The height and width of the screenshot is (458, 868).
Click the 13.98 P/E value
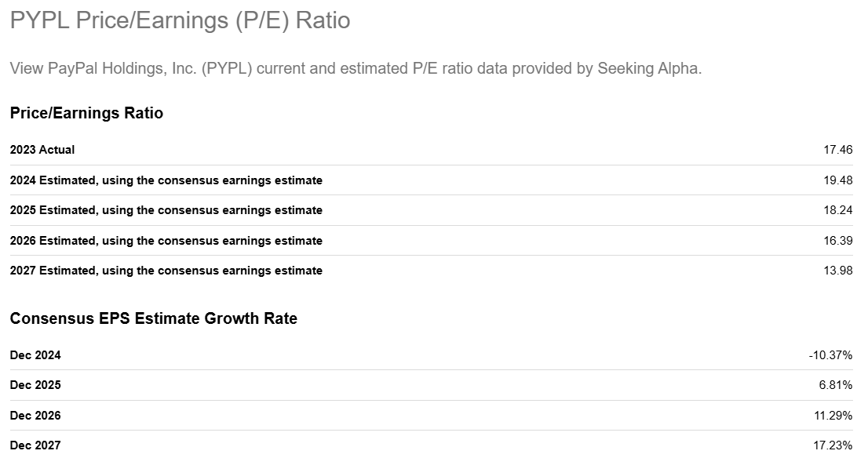[838, 271]
